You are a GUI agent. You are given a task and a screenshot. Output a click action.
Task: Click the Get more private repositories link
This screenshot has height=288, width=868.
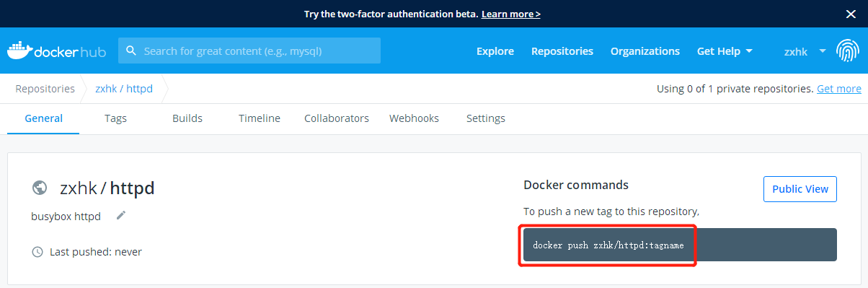coord(839,89)
